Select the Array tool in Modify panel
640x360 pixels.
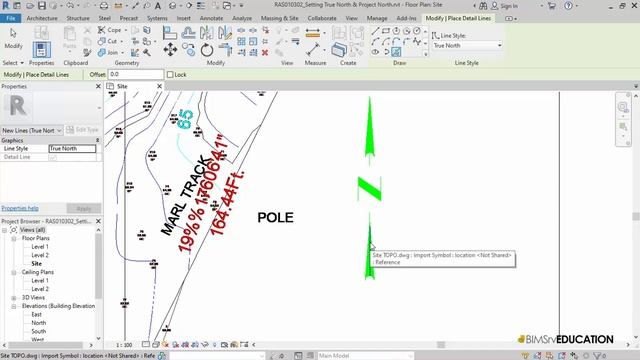(x=241, y=41)
